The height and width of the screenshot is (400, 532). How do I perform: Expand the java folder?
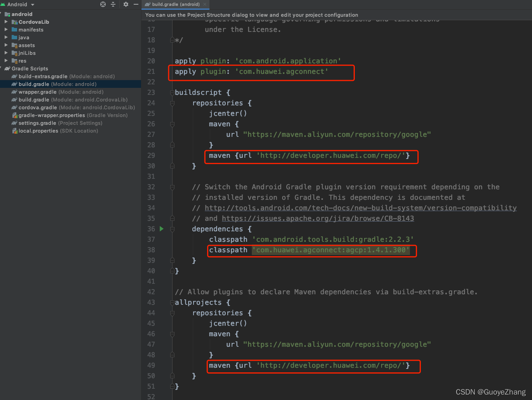[x=6, y=37]
